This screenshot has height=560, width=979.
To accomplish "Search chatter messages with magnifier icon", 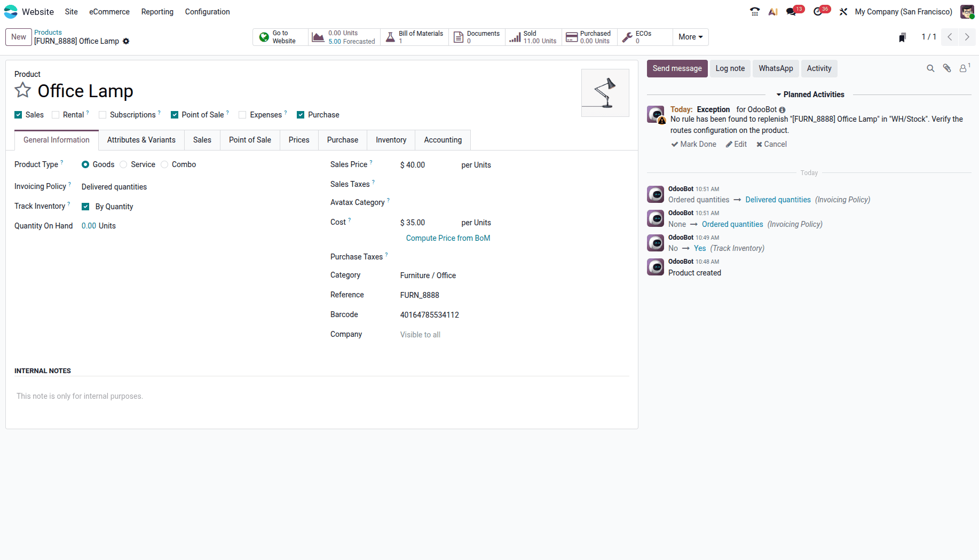I will point(930,68).
